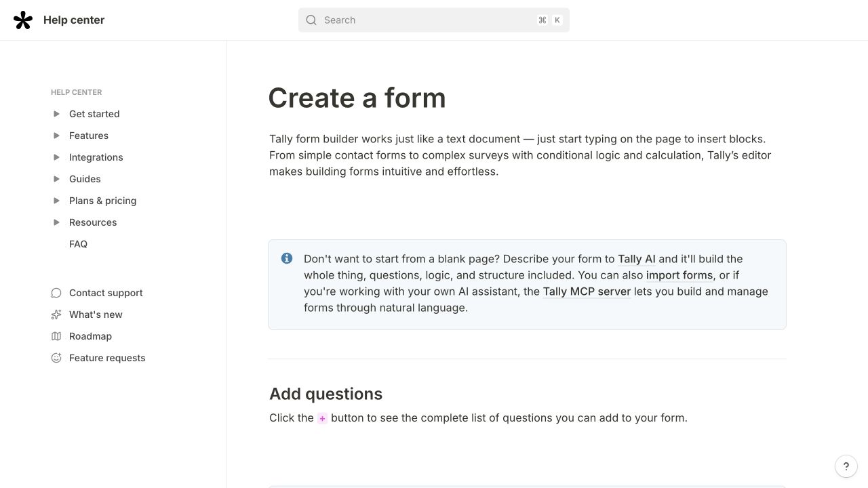The width and height of the screenshot is (868, 488).
Task: Expand the Features section arrow
Action: (x=57, y=136)
